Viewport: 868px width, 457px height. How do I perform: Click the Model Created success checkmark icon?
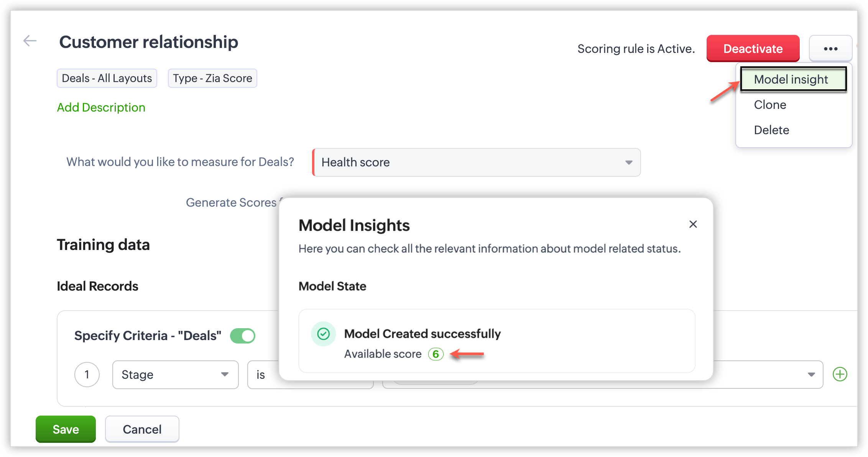point(323,334)
